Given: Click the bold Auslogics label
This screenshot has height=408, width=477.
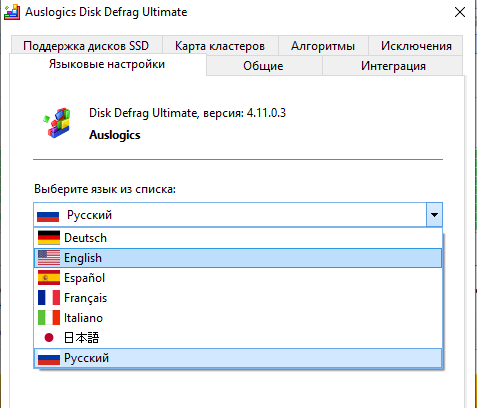Looking at the screenshot, I should pyautogui.click(x=115, y=135).
